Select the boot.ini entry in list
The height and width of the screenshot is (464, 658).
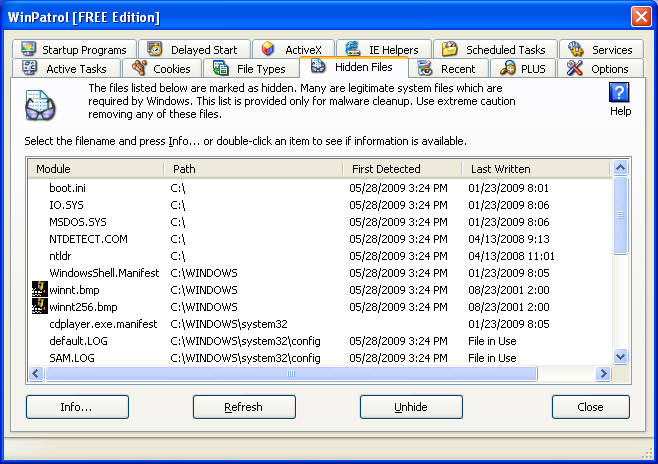click(x=69, y=188)
